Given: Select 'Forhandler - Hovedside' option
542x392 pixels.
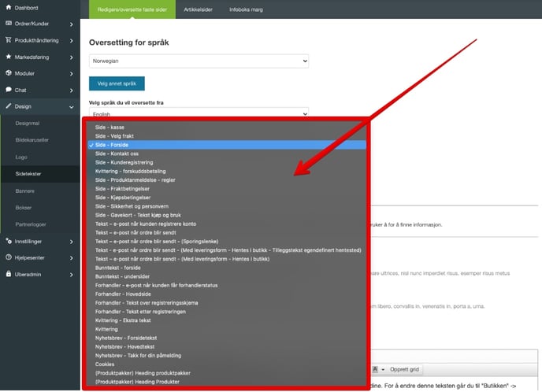Looking at the screenshot, I should [x=227, y=294].
